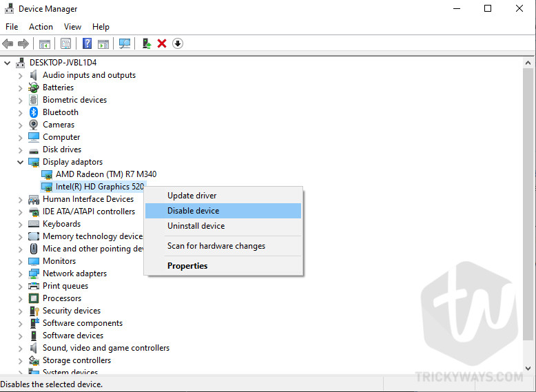The image size is (536, 392).
Task: Click the blue Help question-mark toolbar icon
Action: (x=87, y=43)
